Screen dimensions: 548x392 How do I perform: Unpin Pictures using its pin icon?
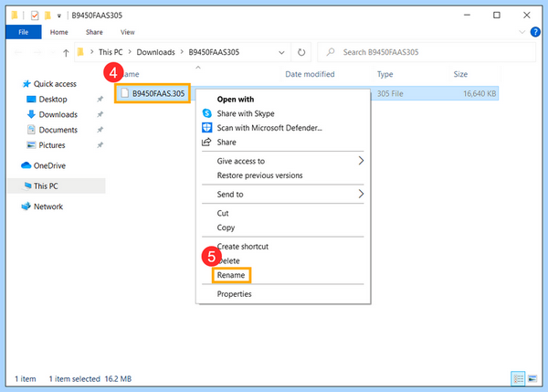point(100,144)
